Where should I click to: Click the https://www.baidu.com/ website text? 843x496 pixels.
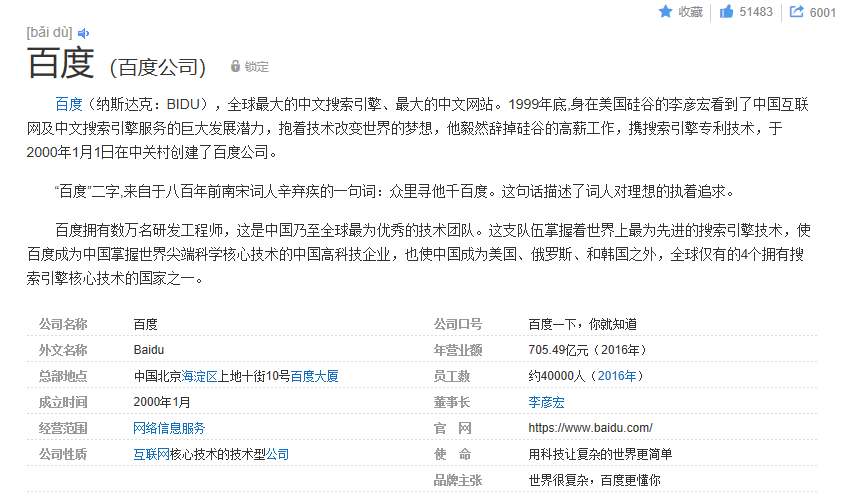(x=590, y=428)
